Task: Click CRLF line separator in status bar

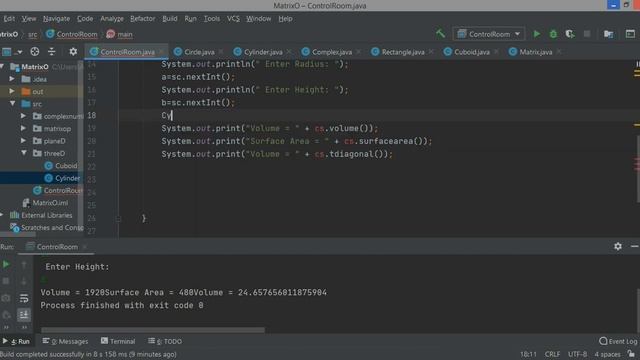Action: (552, 354)
